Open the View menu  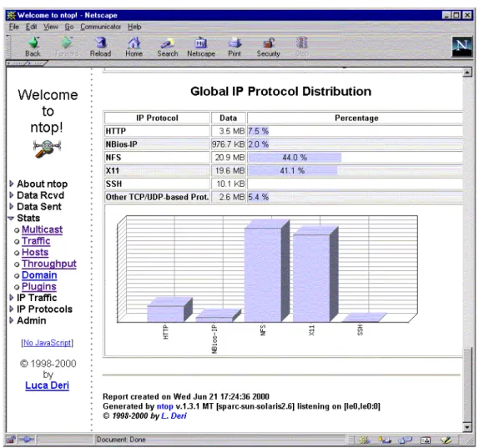(x=50, y=27)
